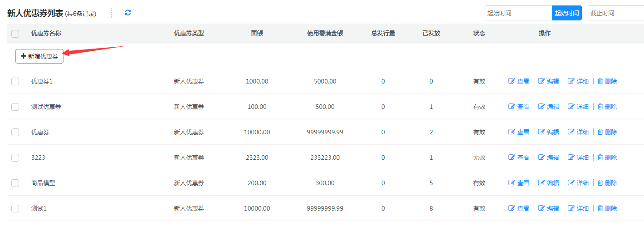The image size is (644, 241).
Task: Delete the 测试1 coupon via trash icon
Action: [600, 208]
